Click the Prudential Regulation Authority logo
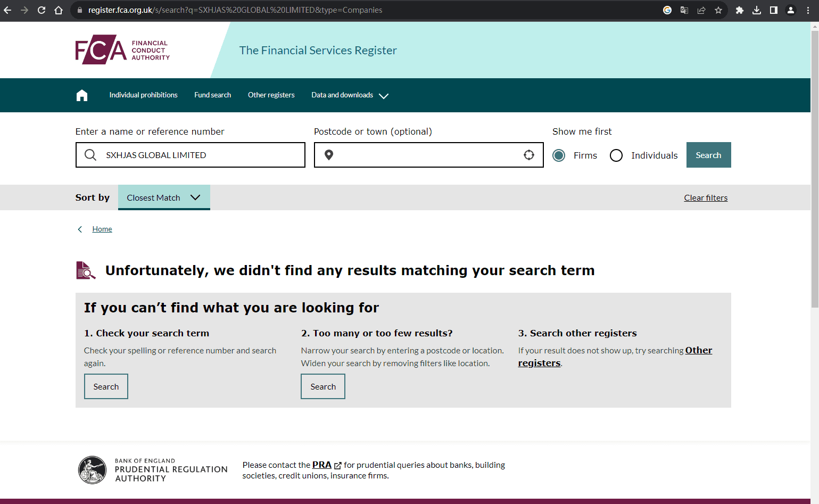This screenshot has height=504, width=819. click(153, 470)
